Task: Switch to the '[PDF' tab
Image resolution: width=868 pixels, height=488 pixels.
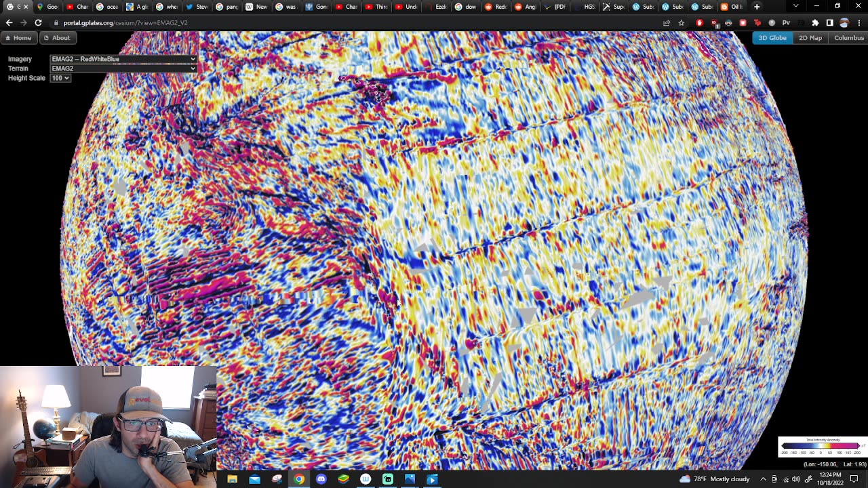Action: pyautogui.click(x=555, y=7)
